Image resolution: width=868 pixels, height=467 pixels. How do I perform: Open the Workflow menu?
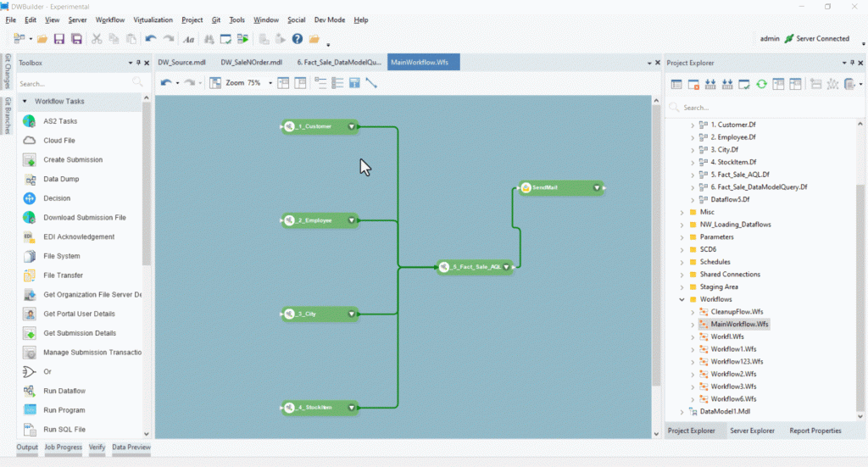point(110,19)
